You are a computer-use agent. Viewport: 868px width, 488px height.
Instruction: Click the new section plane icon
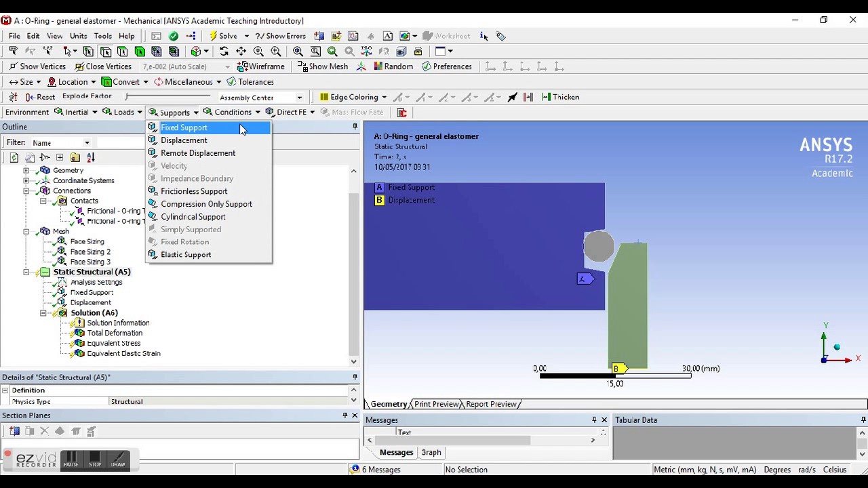(x=14, y=431)
